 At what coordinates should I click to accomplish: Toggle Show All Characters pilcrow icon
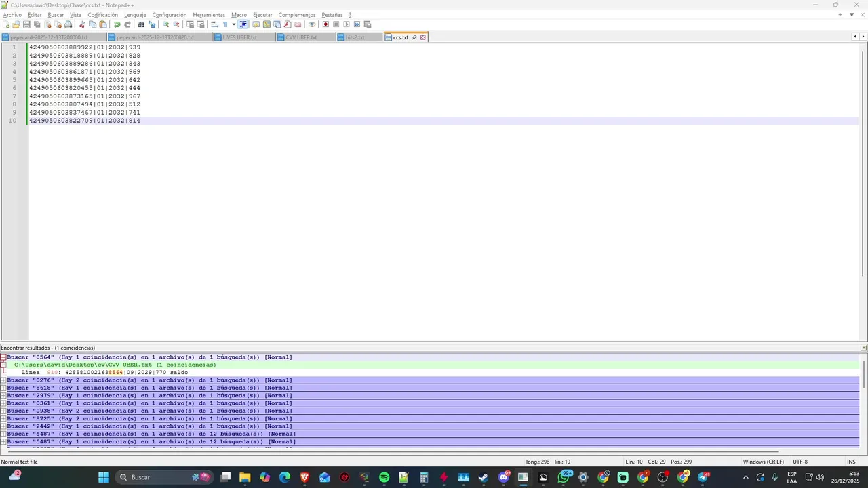click(225, 24)
